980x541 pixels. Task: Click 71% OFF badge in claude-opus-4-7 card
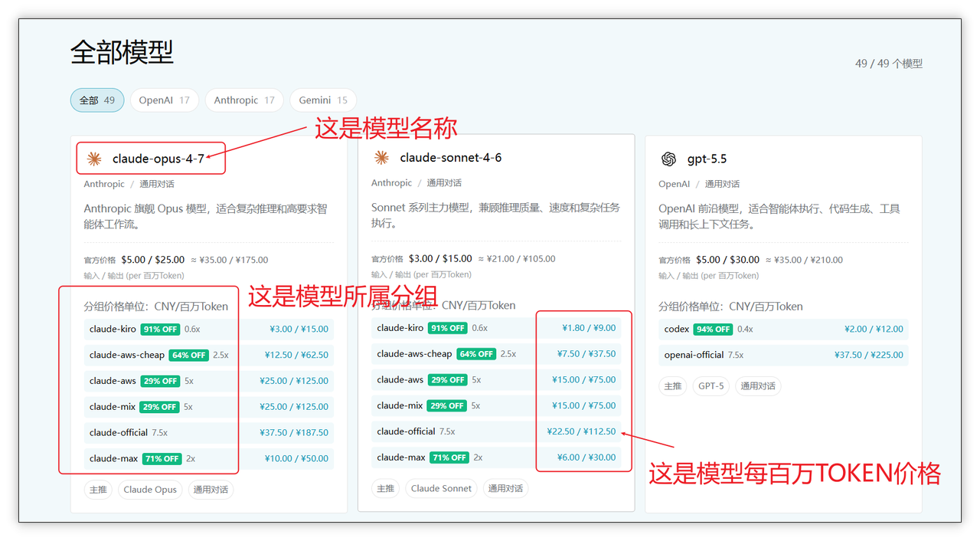click(162, 459)
